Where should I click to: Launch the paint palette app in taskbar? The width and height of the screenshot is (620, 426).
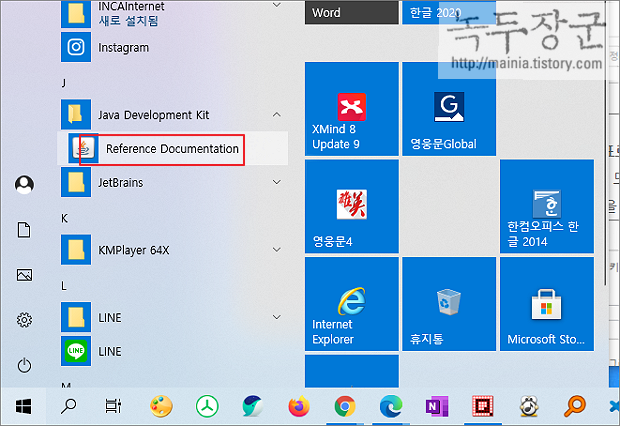pyautogui.click(x=161, y=406)
